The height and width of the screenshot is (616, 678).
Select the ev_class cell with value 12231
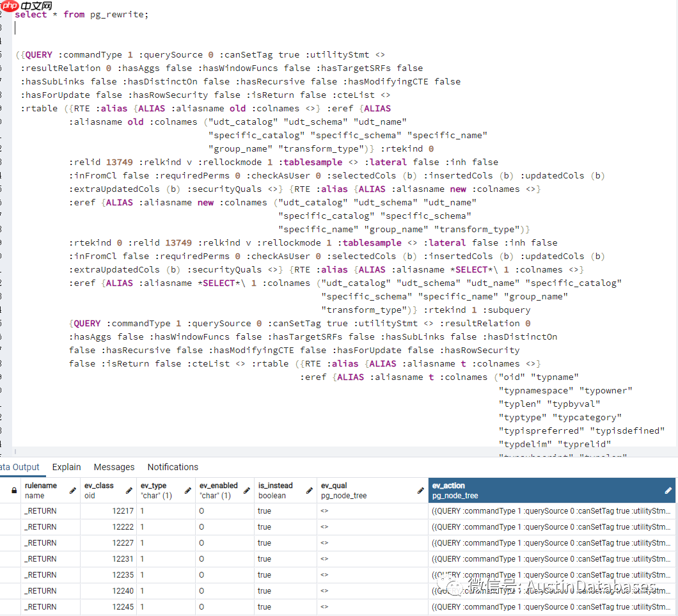pyautogui.click(x=107, y=559)
